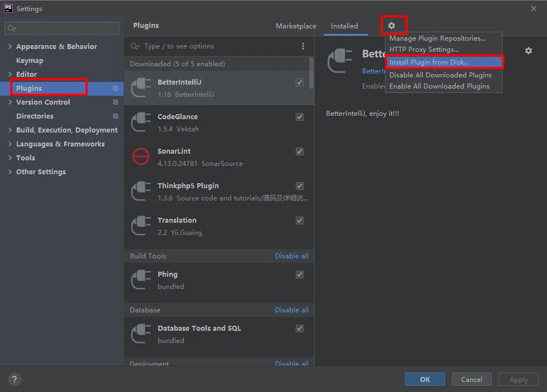The height and width of the screenshot is (392, 547).
Task: Click the gear icon in plugin details pane
Action: point(528,51)
